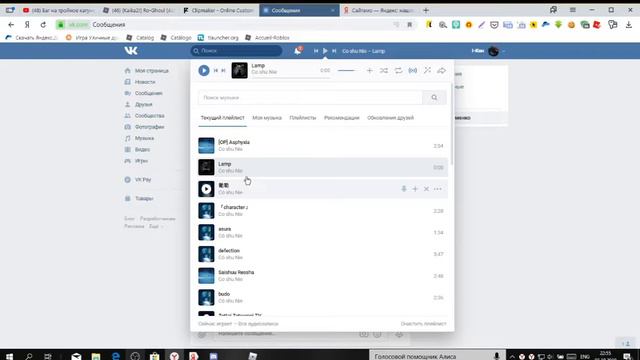Skip to previous track in VK header
The image size is (640, 360).
click(316, 51)
